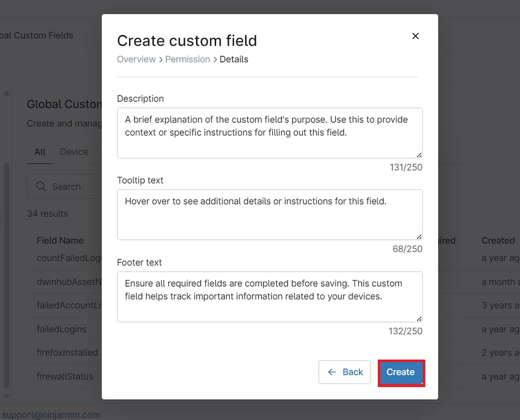Select the Details breadcrumb entry
Viewport: 520px width, 420px height.
click(234, 59)
